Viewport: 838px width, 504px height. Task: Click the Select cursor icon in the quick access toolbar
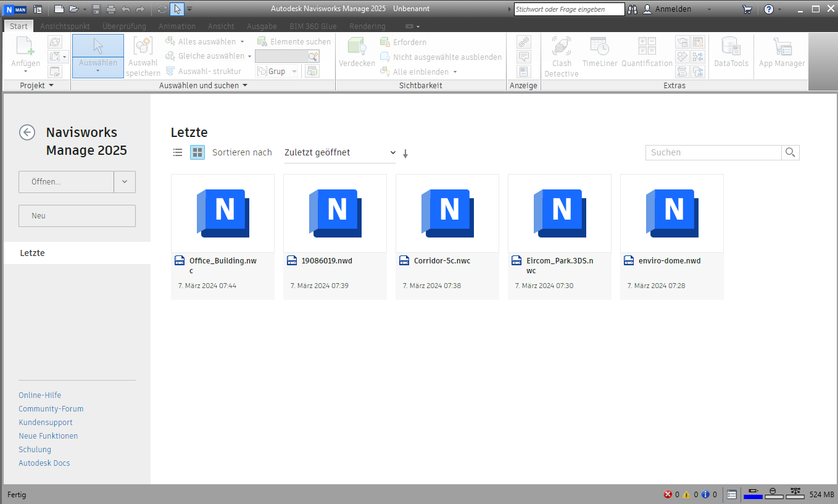pos(177,9)
